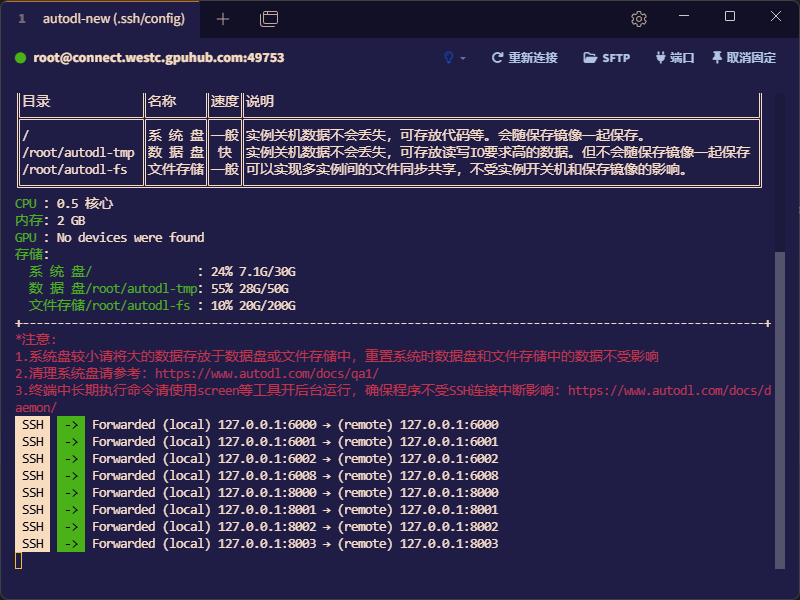Open settings gear icon
Image resolution: width=800 pixels, height=600 pixels.
click(639, 19)
